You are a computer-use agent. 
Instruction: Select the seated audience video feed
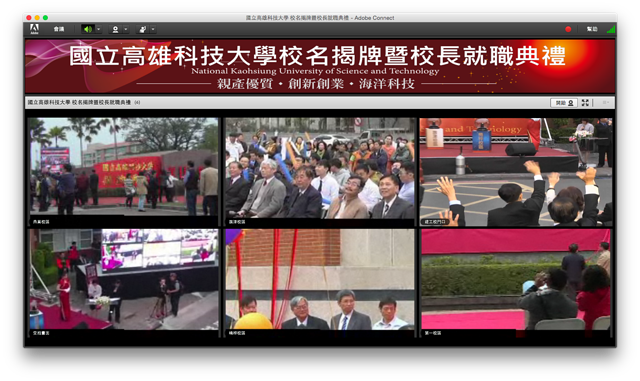[x=320, y=172]
